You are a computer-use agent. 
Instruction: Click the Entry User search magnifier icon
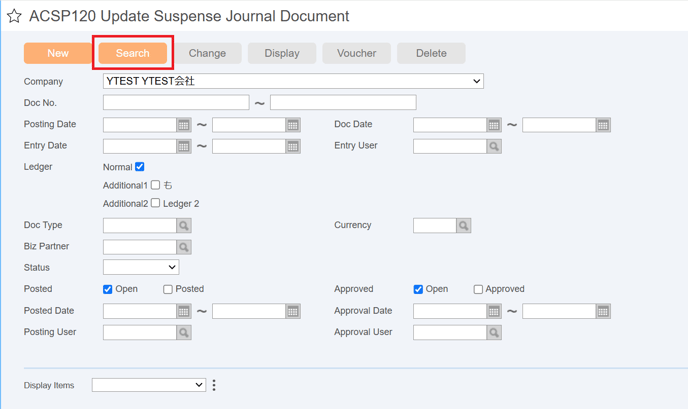click(x=494, y=147)
